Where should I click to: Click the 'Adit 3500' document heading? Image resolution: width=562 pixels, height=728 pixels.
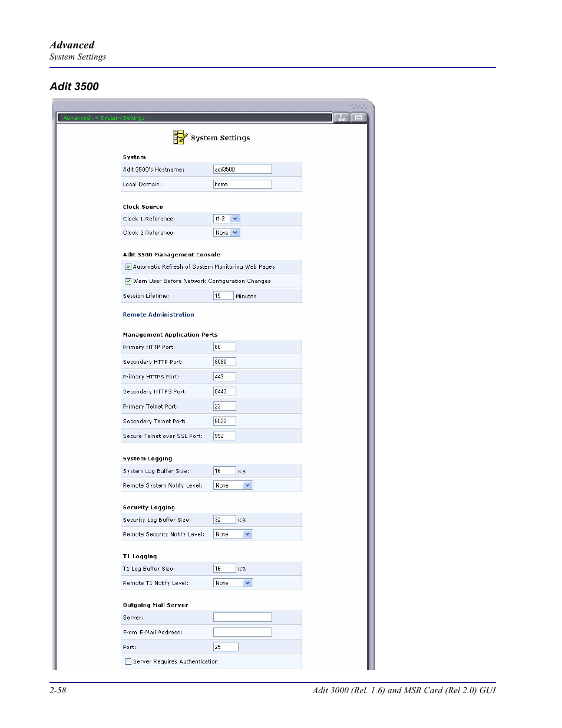tap(74, 87)
